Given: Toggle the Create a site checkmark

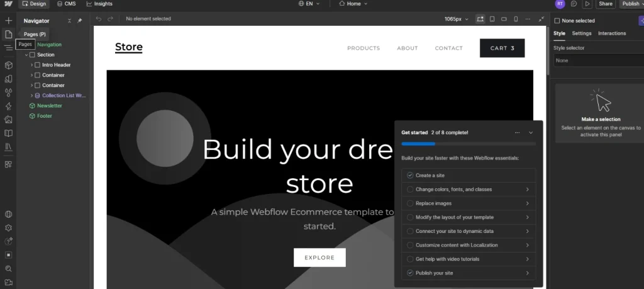Looking at the screenshot, I should [x=410, y=175].
